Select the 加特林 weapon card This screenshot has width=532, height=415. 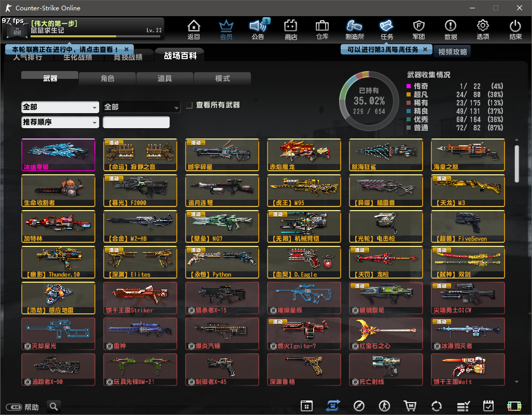coord(59,226)
